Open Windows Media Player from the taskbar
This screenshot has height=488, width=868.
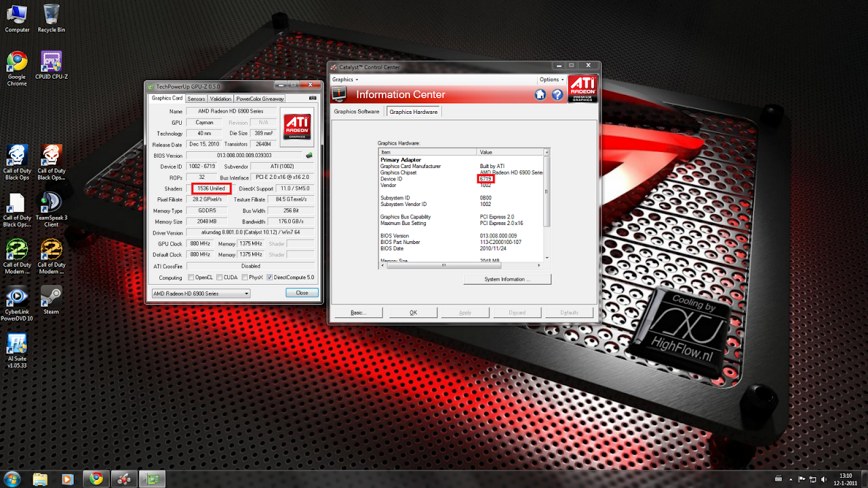pos(67,479)
